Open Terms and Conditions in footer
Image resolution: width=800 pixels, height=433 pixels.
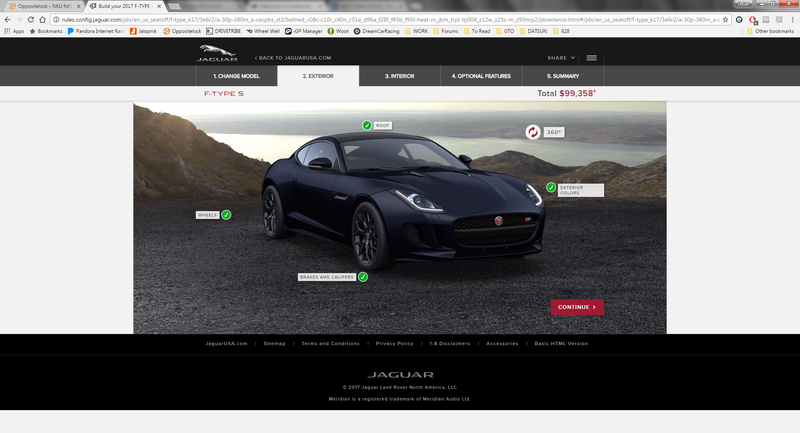[331, 343]
